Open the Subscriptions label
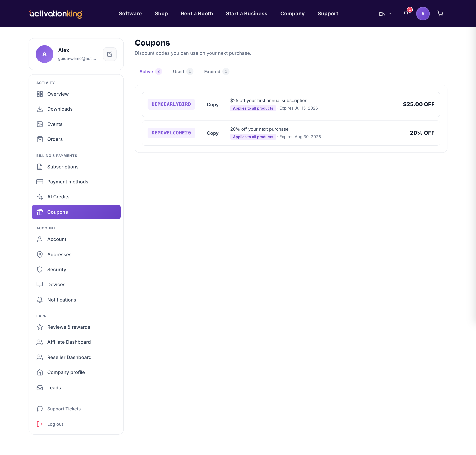The width and height of the screenshot is (476, 455). [63, 167]
